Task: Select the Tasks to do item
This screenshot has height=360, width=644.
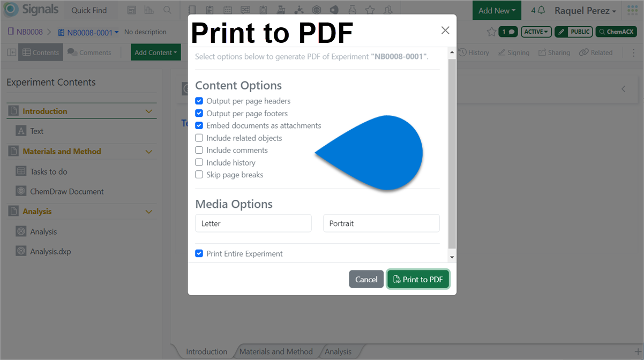Action: click(x=49, y=171)
